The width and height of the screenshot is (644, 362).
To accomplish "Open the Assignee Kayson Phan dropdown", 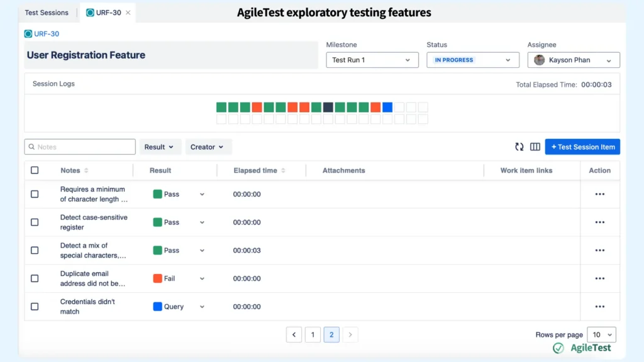I will 574,60.
